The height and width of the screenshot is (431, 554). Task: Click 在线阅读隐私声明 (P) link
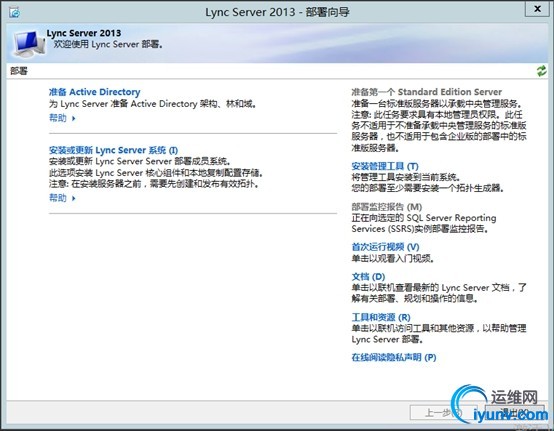(x=394, y=357)
